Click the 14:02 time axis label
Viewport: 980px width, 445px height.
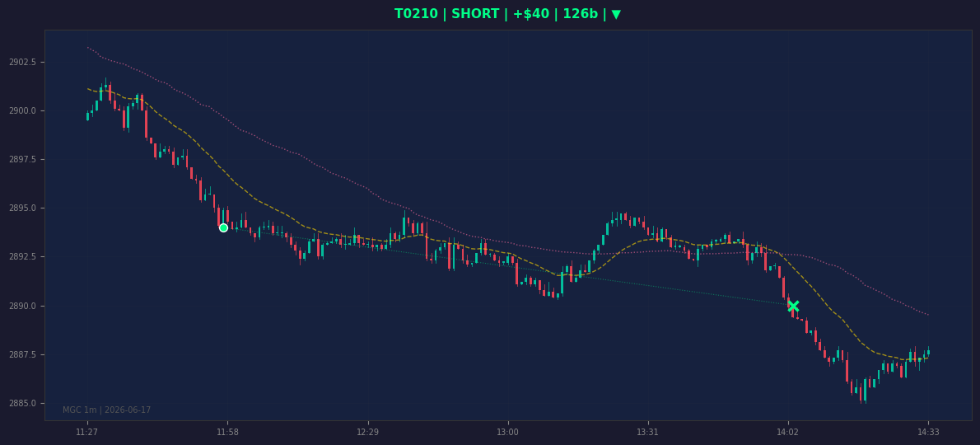click(787, 432)
